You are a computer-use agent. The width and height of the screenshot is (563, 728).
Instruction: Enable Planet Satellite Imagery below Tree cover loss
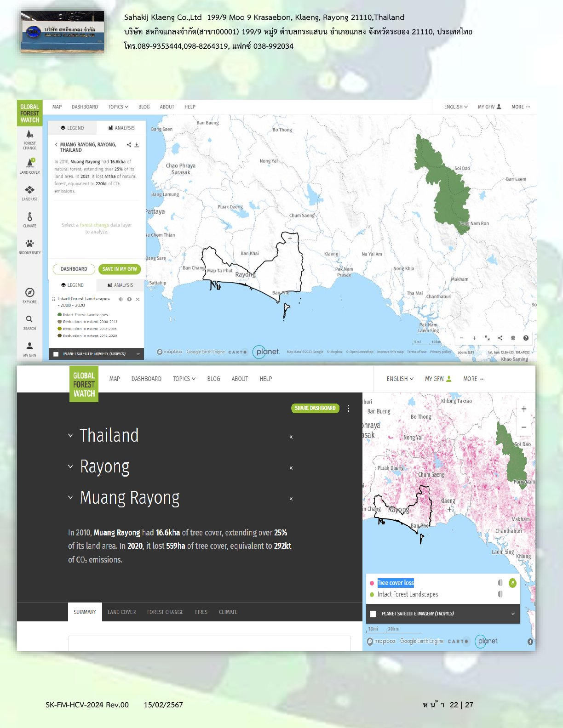click(373, 614)
